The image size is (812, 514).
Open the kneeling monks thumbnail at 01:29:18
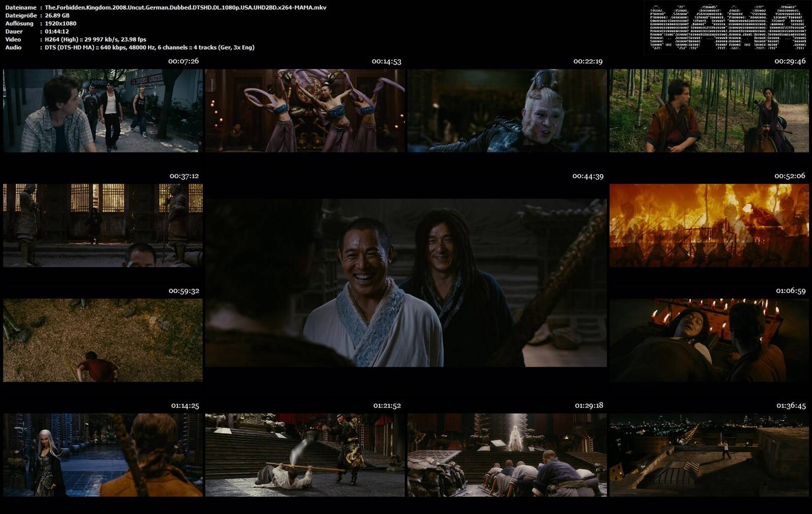(x=507, y=455)
